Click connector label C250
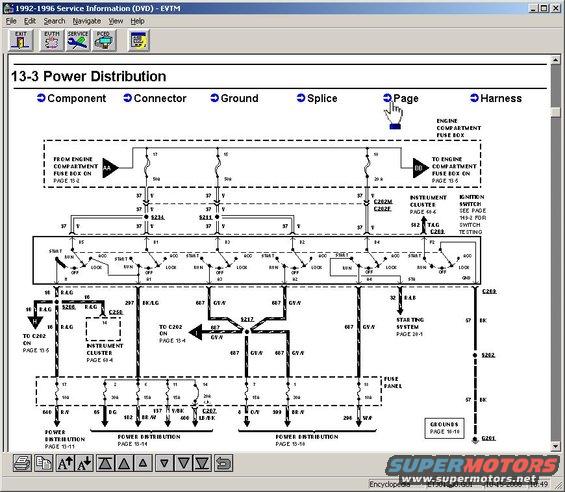565x492 pixels. click(115, 312)
